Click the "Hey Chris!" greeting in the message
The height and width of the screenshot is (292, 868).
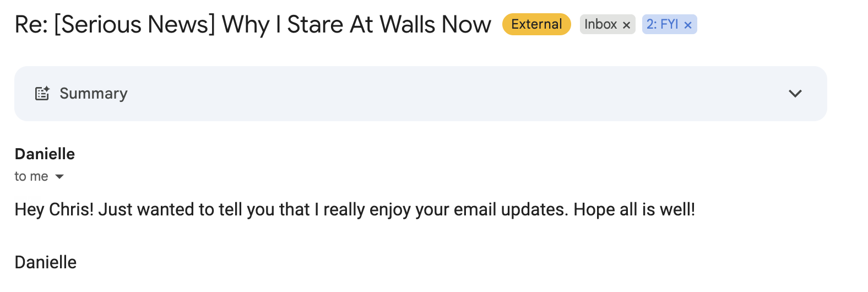click(54, 209)
